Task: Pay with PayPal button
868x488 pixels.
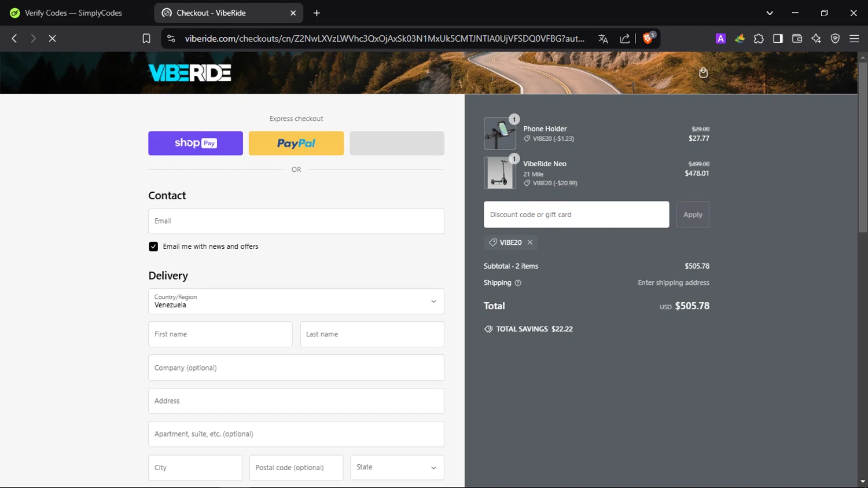Action: click(296, 143)
